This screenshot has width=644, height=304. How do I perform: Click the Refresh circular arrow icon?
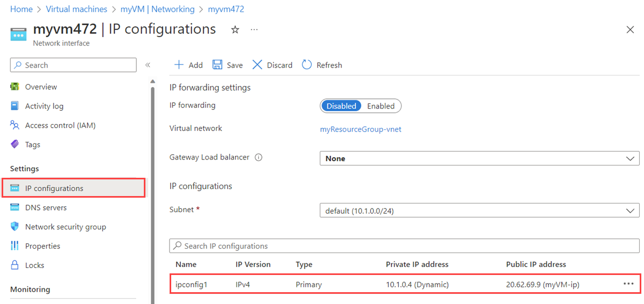[307, 65]
